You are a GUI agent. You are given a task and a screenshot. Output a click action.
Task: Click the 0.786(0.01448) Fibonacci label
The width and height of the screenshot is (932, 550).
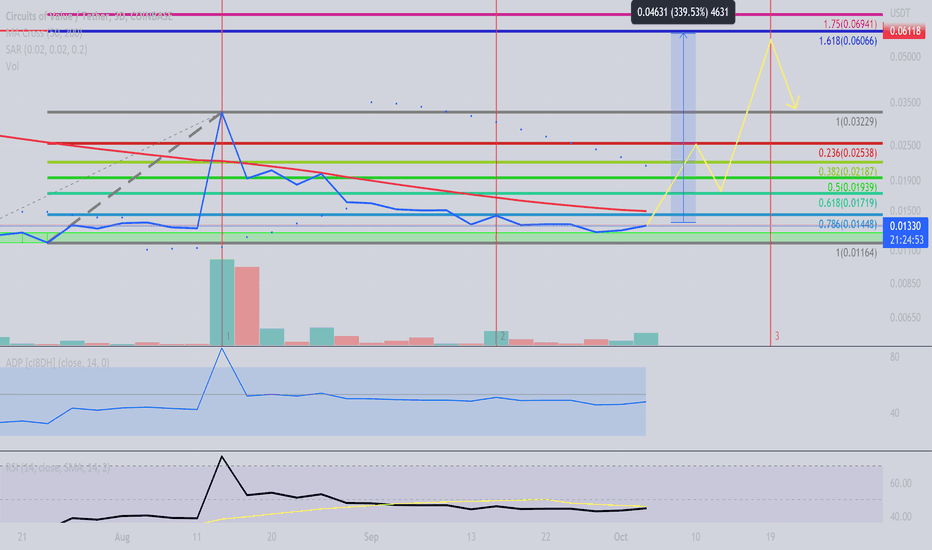pos(848,224)
